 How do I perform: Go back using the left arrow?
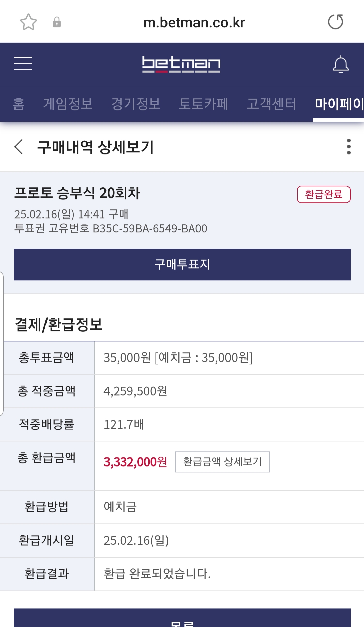(19, 147)
